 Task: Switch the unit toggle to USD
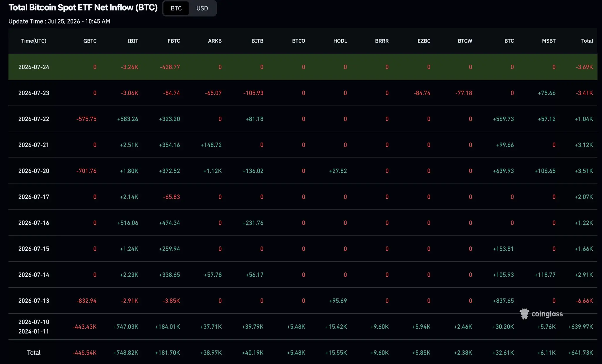click(202, 8)
